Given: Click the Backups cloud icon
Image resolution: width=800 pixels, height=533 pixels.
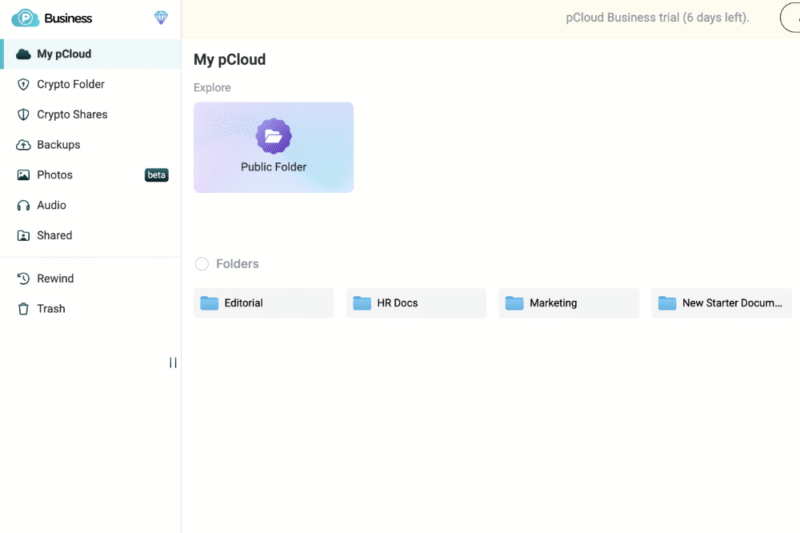Looking at the screenshot, I should tap(24, 145).
